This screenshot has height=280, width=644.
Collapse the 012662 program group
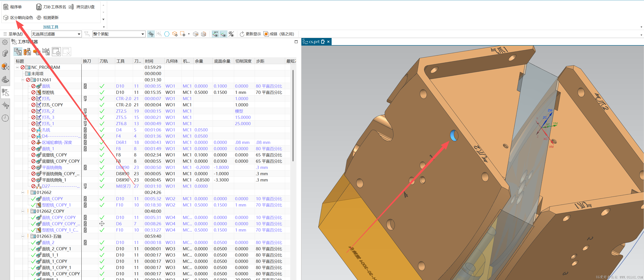pos(23,193)
